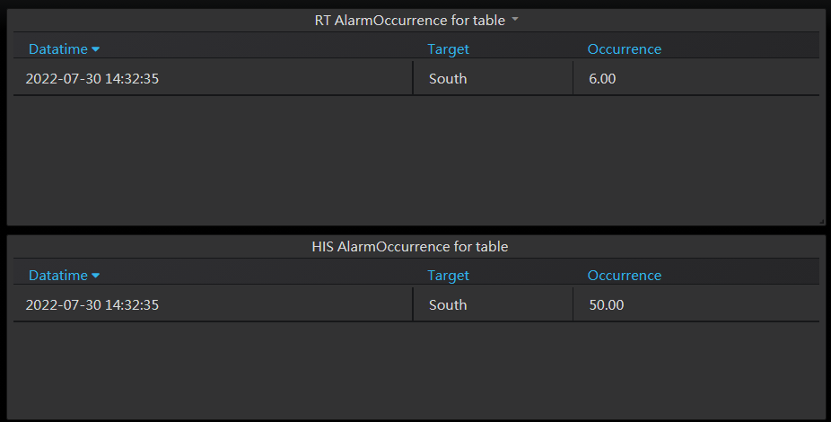The image size is (832, 422).
Task: Click the sort arrow in HIS Datatime header
Action: 96,276
